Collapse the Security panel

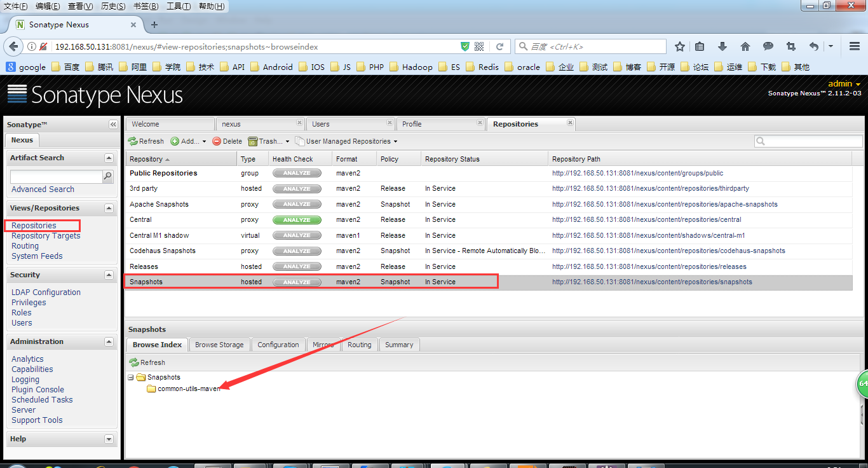(109, 275)
